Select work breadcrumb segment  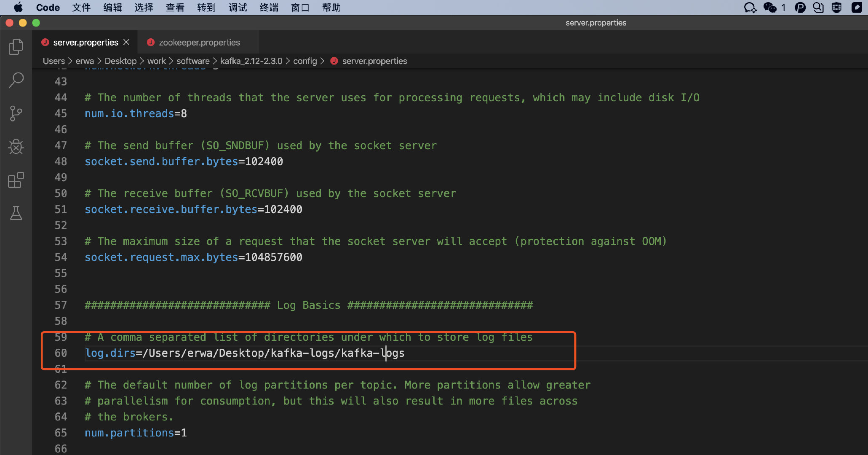[156, 61]
